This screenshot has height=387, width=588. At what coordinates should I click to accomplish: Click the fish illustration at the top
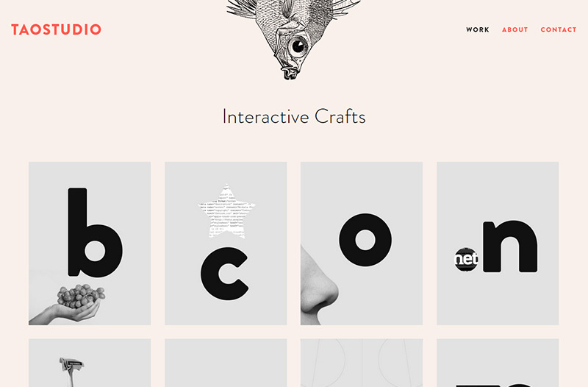pyautogui.click(x=293, y=38)
